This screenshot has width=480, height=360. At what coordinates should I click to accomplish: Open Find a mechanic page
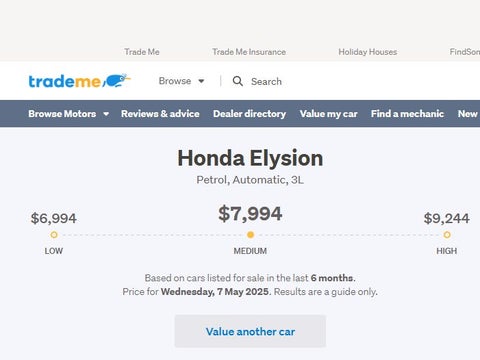coord(407,114)
